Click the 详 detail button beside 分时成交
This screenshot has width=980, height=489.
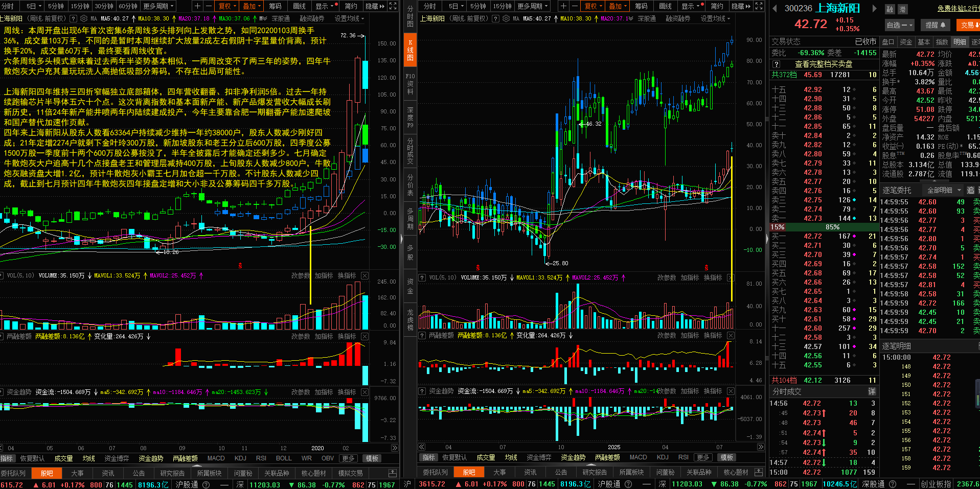(872, 391)
